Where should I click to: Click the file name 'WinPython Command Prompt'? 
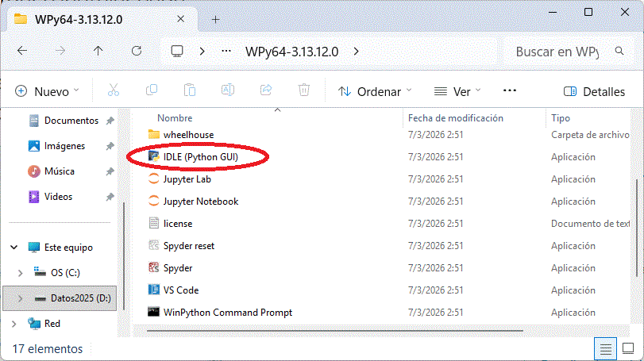pos(228,313)
